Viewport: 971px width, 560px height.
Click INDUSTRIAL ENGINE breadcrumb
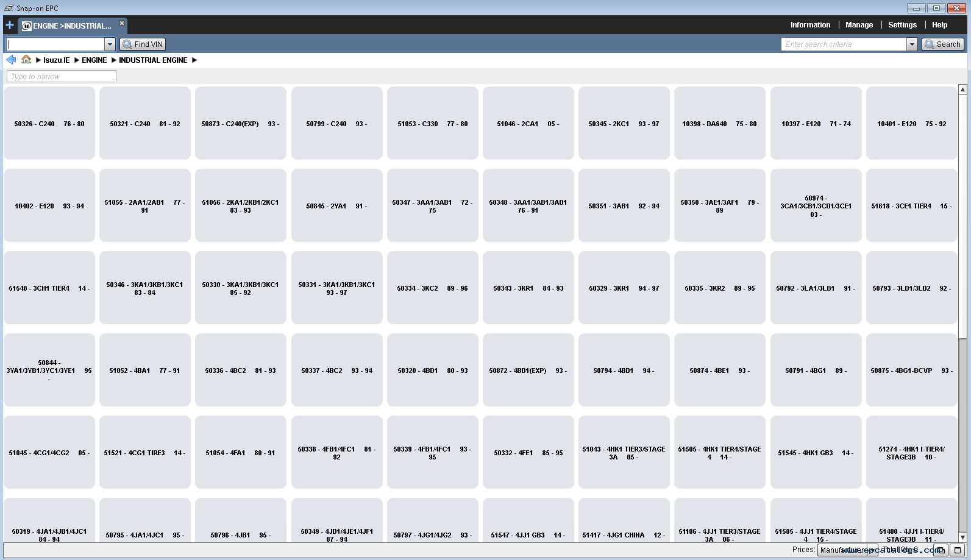153,60
